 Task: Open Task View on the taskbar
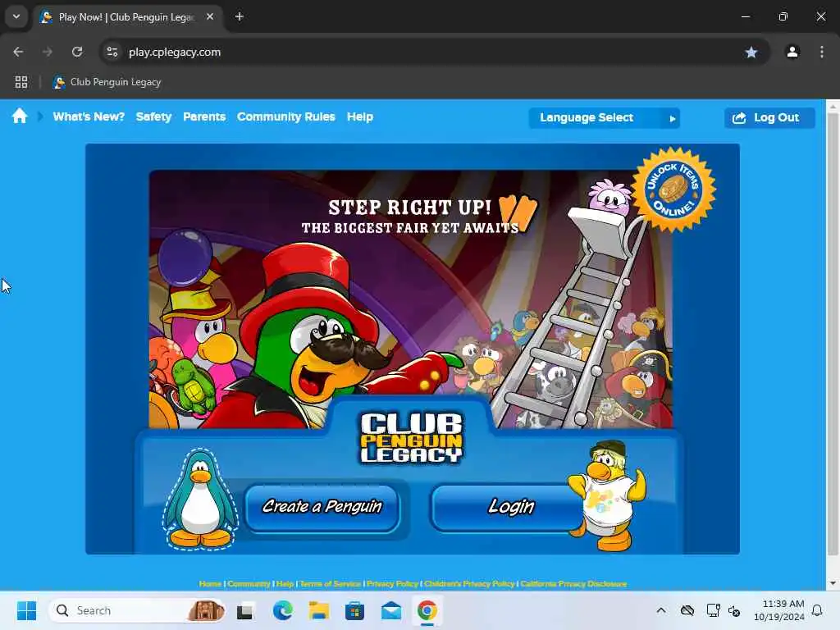(244, 610)
